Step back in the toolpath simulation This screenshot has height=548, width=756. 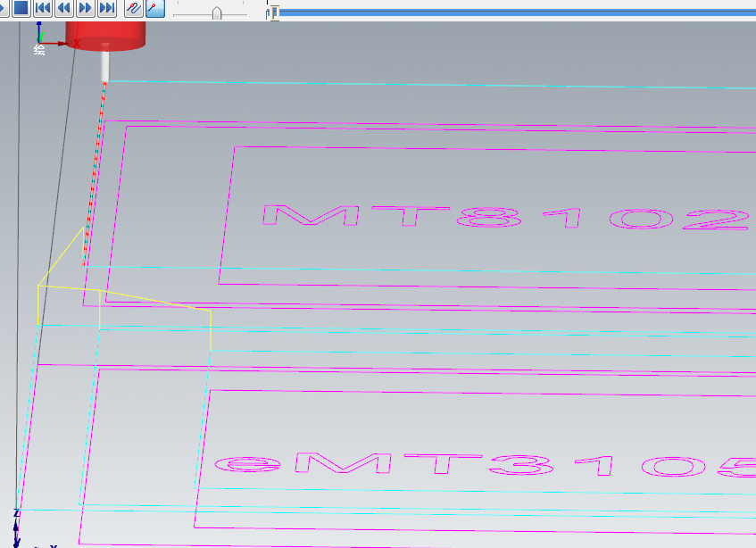coord(64,8)
